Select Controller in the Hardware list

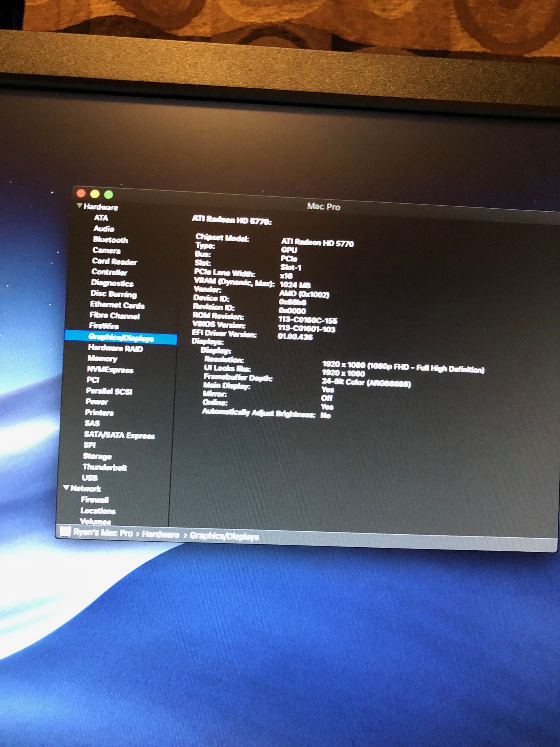tap(109, 272)
